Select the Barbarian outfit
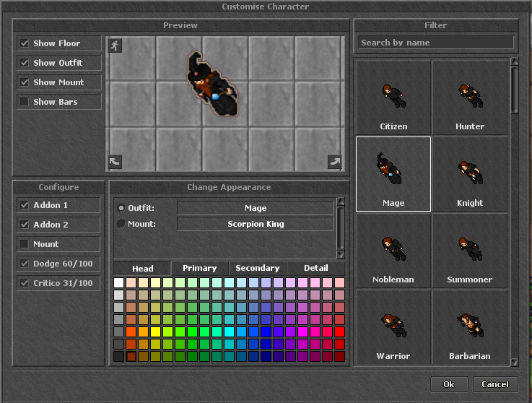The image size is (532, 403). pyautogui.click(x=470, y=327)
